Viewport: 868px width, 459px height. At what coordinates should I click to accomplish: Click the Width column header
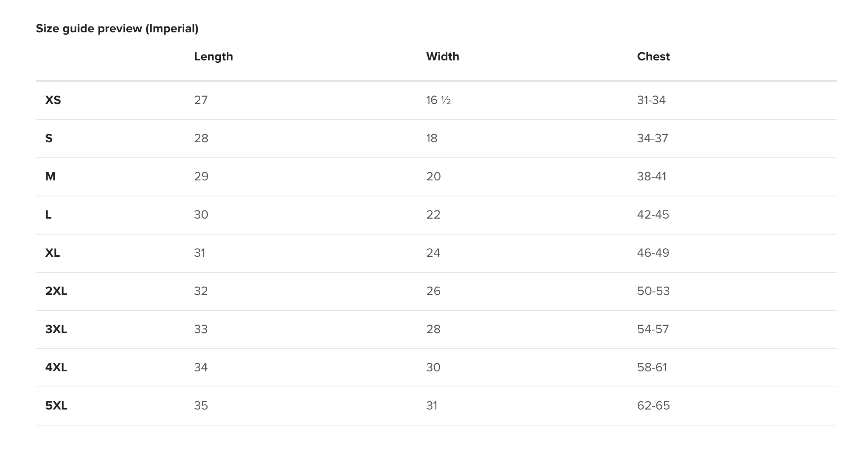click(x=442, y=56)
